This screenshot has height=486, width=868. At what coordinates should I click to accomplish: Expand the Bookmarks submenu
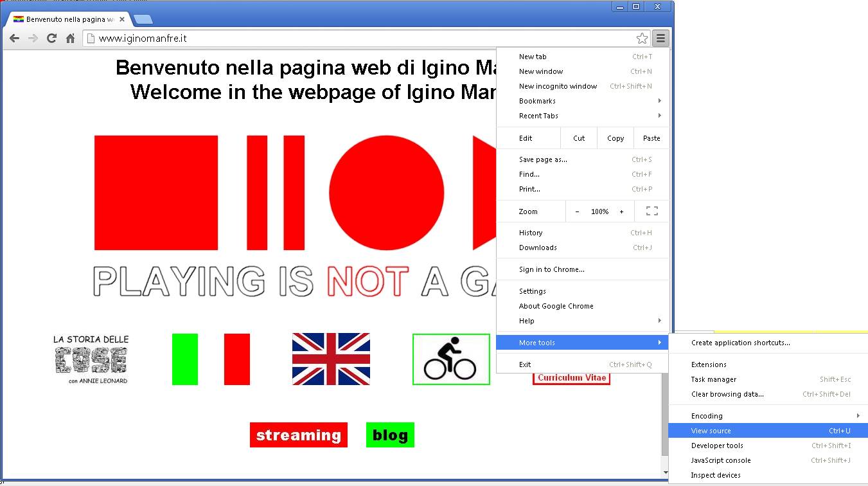[x=583, y=101]
